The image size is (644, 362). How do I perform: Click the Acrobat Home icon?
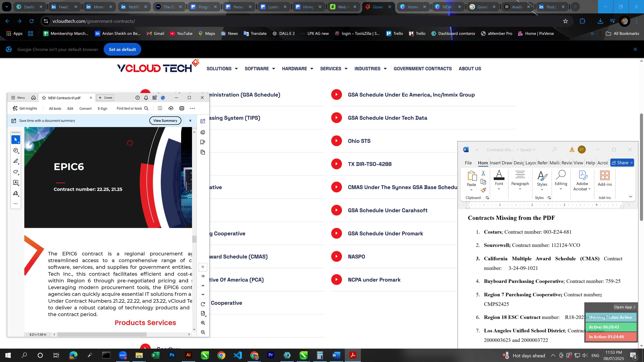coord(33,98)
